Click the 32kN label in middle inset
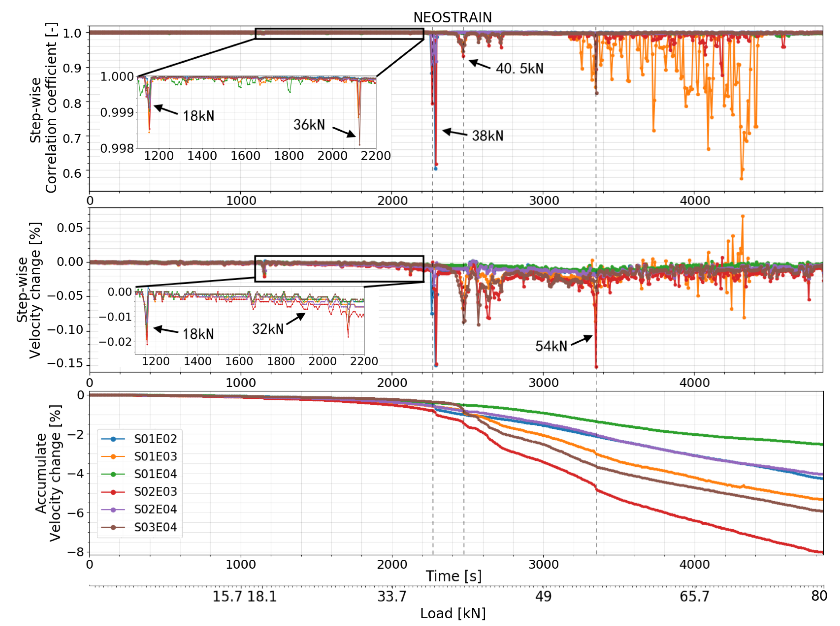Image resolution: width=840 pixels, height=626 pixels. [268, 329]
